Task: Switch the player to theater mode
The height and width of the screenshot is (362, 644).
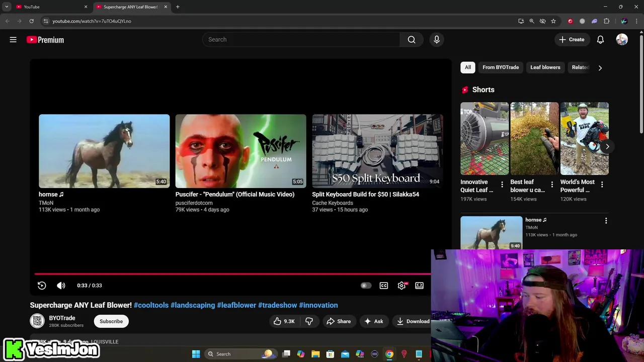Action: (420, 286)
